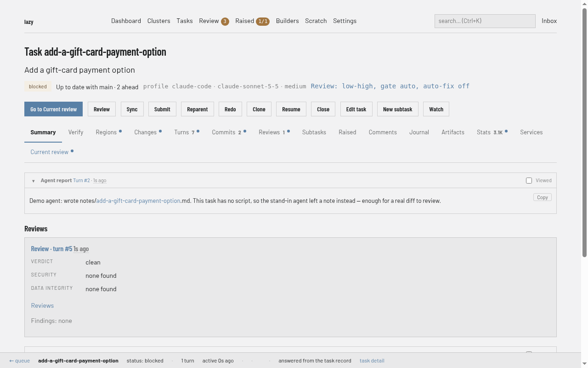Open the Raised navigation item
Screen dimensions: 588x368
point(252,21)
